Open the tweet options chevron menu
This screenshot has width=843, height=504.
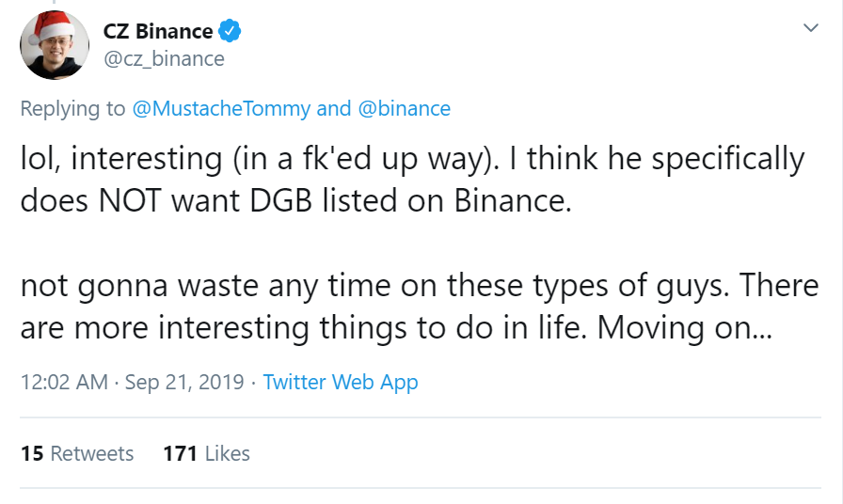tap(810, 27)
